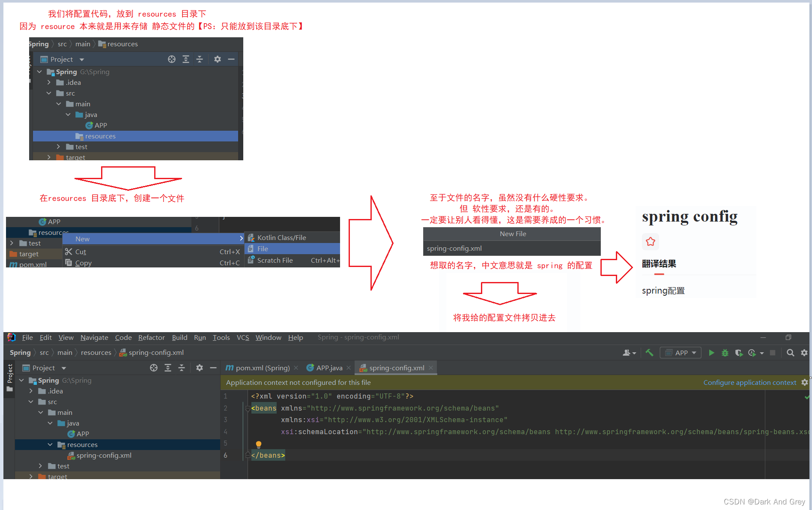Click the intention lightbulb in editor gutter
This screenshot has width=812, height=510.
click(259, 444)
